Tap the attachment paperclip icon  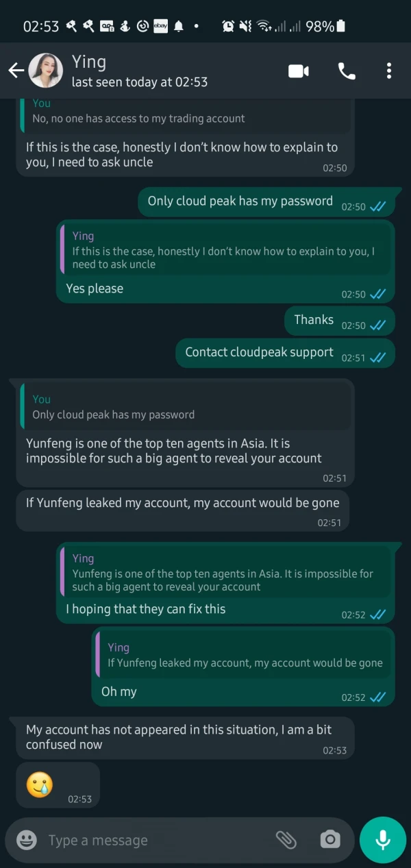pyautogui.click(x=286, y=840)
